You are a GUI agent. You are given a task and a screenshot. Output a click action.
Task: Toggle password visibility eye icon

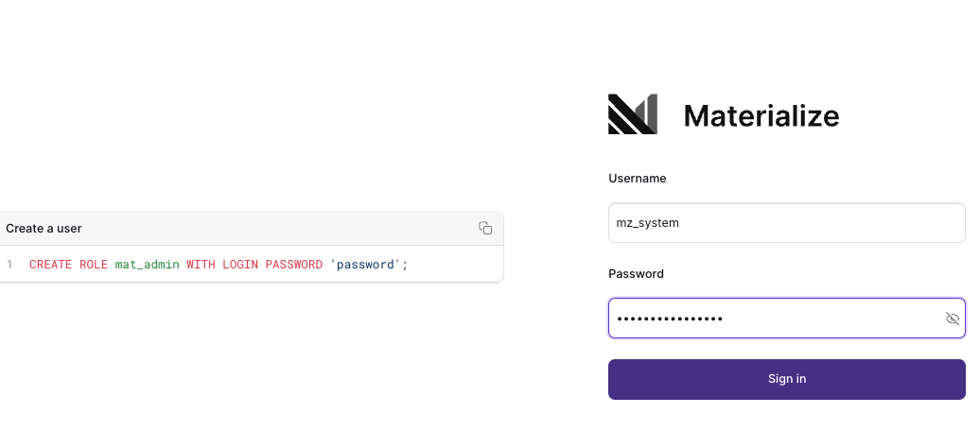pos(953,319)
